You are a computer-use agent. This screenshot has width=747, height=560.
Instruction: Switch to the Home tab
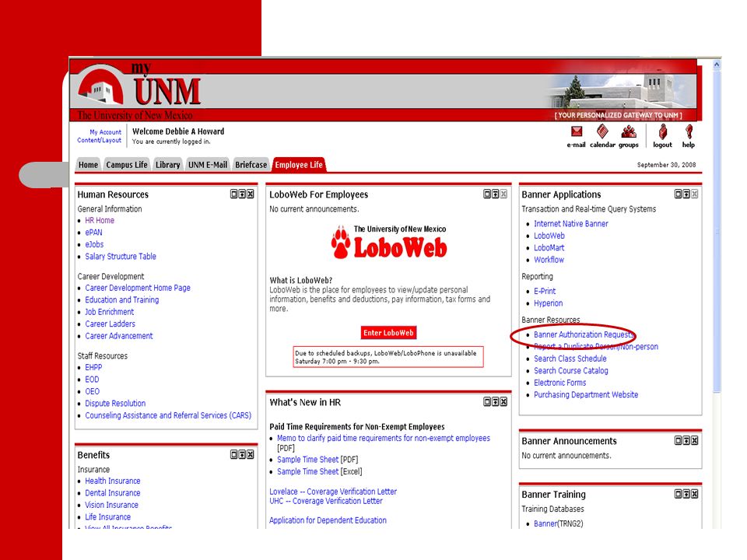pyautogui.click(x=88, y=165)
